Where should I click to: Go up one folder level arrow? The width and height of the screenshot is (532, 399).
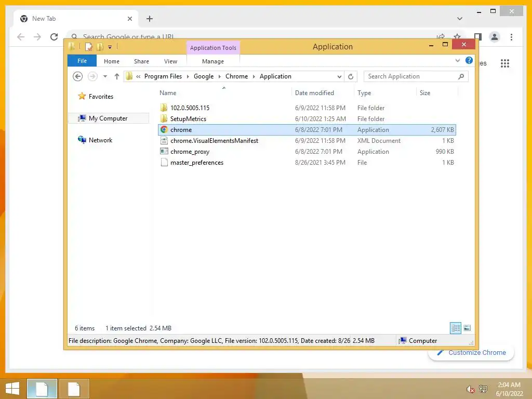point(117,77)
